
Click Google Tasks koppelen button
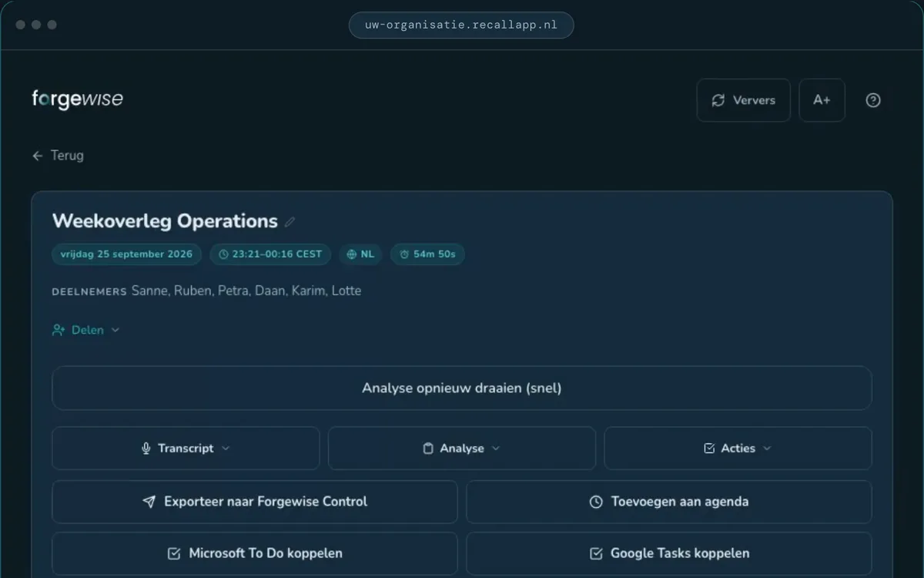(x=669, y=553)
